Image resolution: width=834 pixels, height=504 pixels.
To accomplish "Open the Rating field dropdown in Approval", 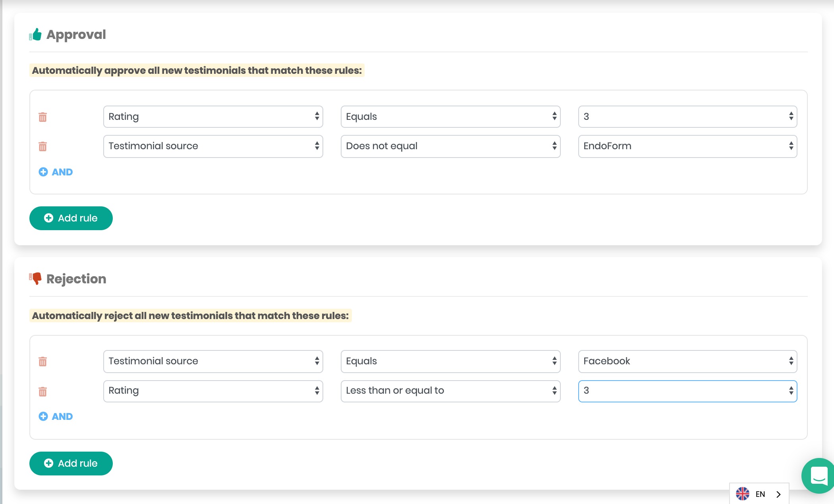I will point(213,117).
